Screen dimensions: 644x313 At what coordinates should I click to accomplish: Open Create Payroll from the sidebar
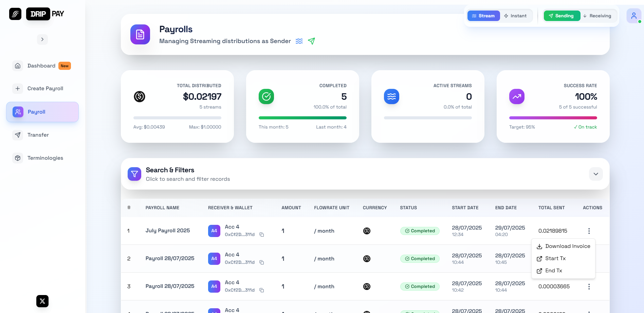(42, 89)
